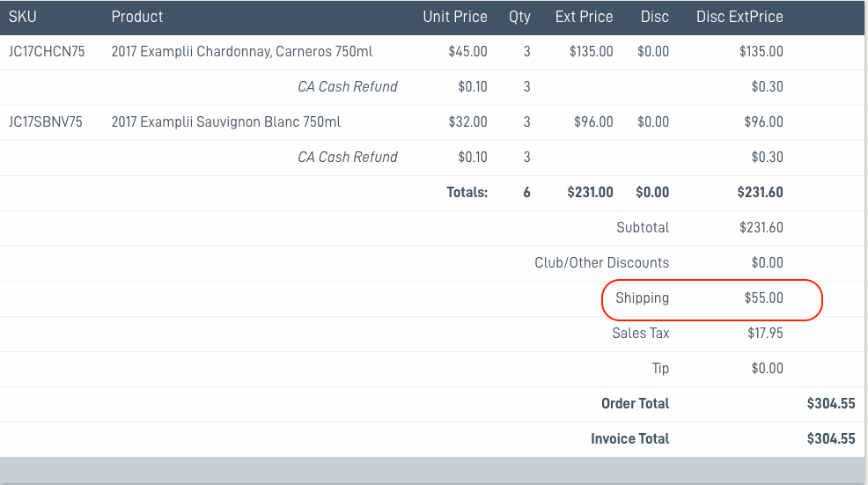Image resolution: width=868 pixels, height=485 pixels.
Task: Click the $55.00 shipping amount
Action: click(763, 298)
